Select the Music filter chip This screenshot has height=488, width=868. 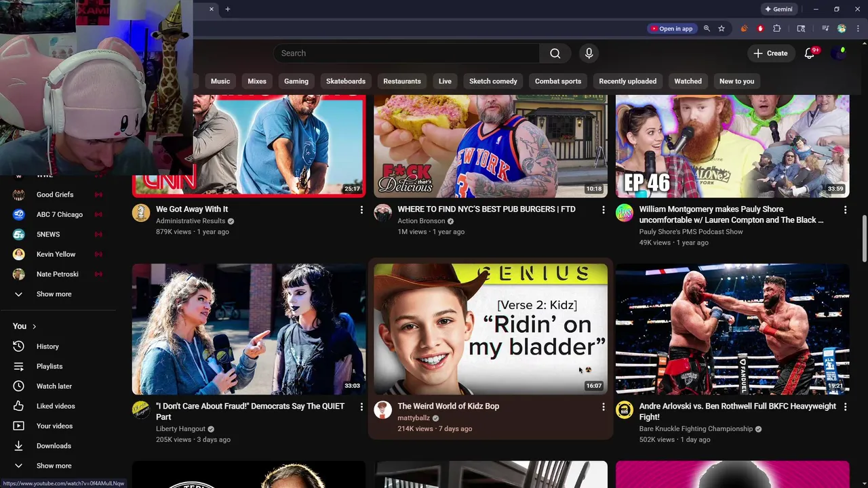point(220,81)
